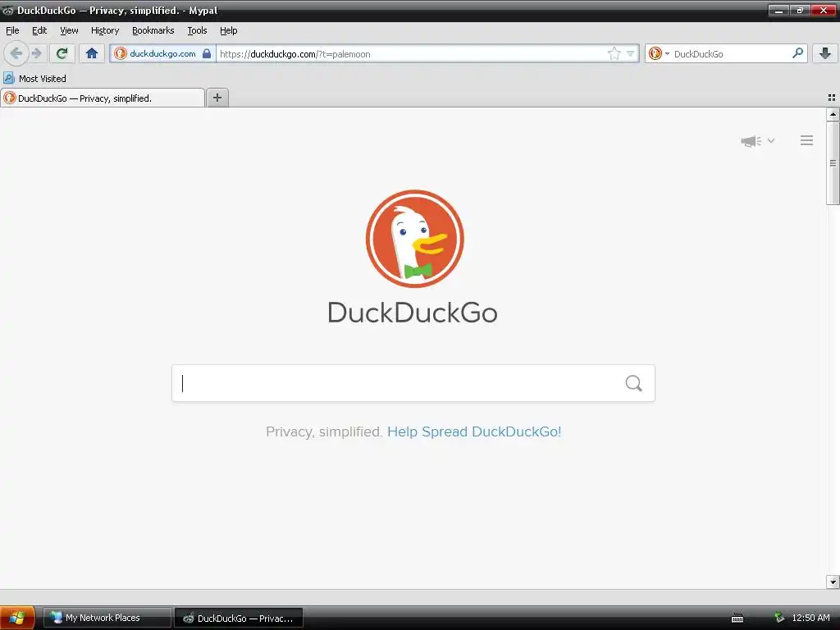840x630 pixels.
Task: Bookmark this page with the star icon
Action: pos(614,53)
